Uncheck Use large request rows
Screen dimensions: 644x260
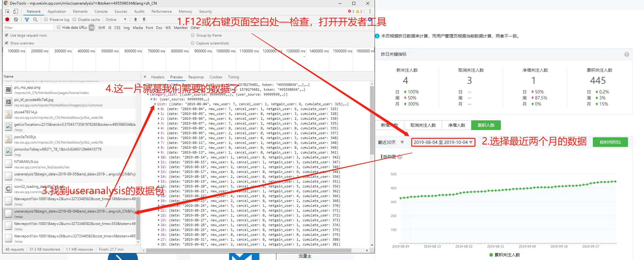tap(6, 35)
